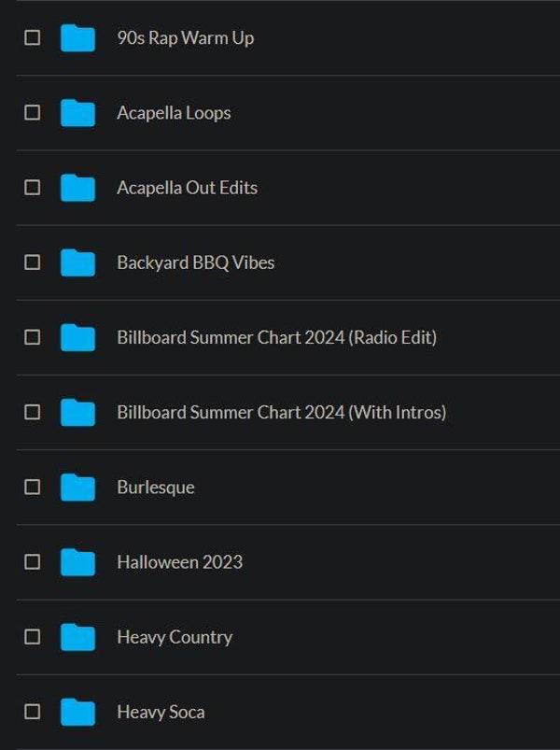
Task: Click the Acapella Loops folder icon
Action: pos(77,113)
